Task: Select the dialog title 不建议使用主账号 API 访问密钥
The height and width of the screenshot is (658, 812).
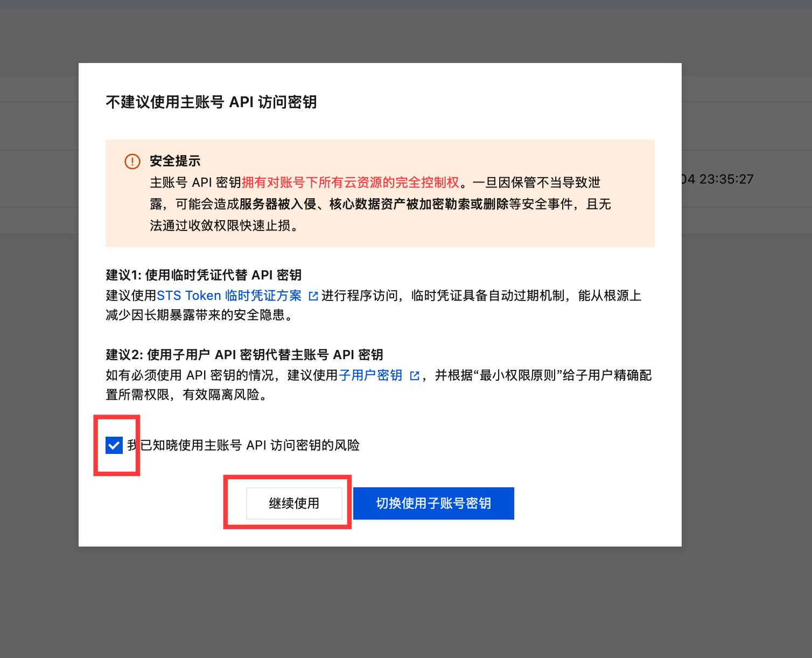Action: (x=212, y=102)
